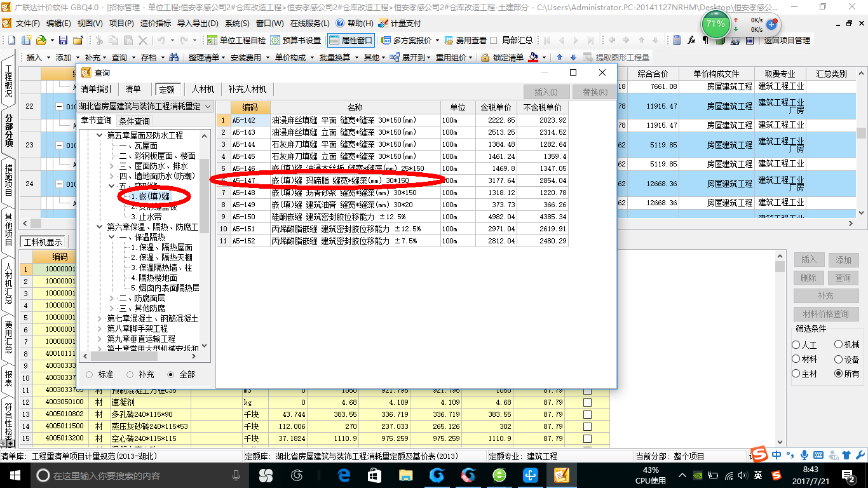Expand the 二、防腐面层 node
Image resolution: width=868 pixels, height=488 pixels.
click(x=112, y=298)
